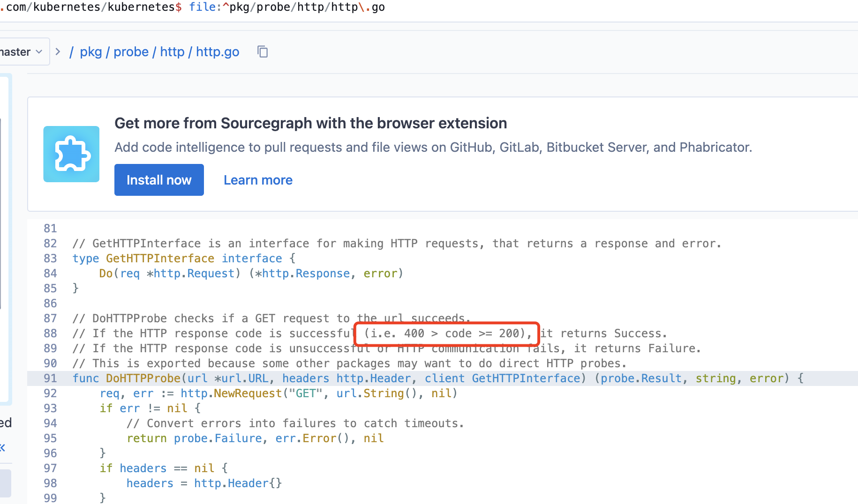Screen dimensions: 858x504
Task: Copy file path with clipboard icon
Action: (x=263, y=52)
